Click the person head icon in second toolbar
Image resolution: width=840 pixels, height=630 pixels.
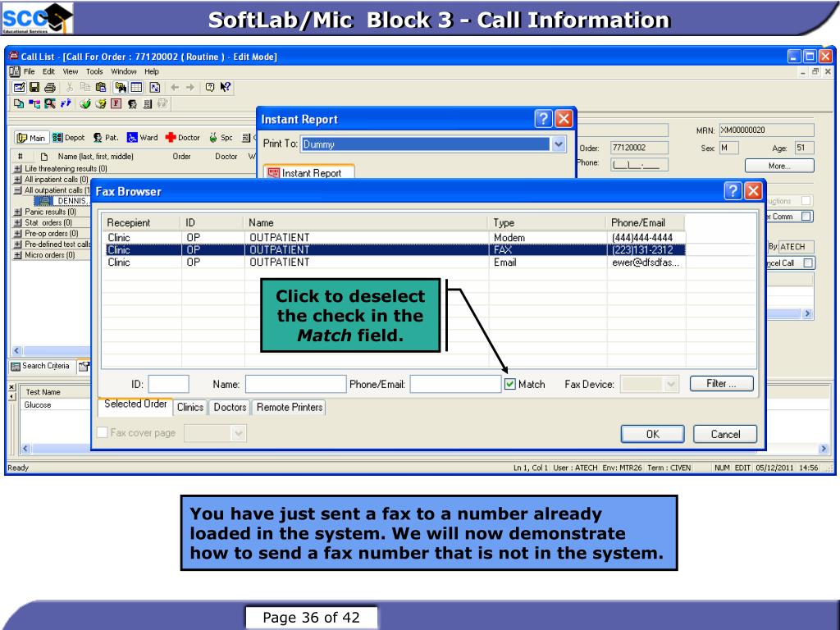click(x=132, y=103)
